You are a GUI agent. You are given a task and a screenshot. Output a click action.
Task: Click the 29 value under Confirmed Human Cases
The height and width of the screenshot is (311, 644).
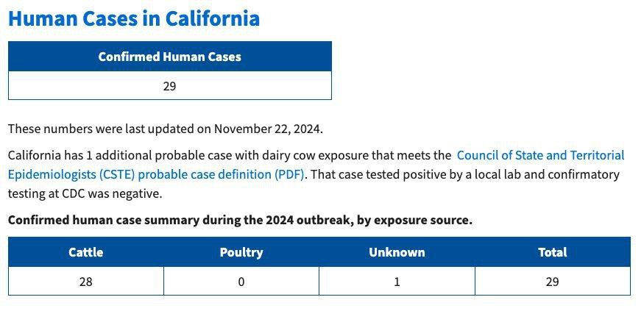[169, 86]
